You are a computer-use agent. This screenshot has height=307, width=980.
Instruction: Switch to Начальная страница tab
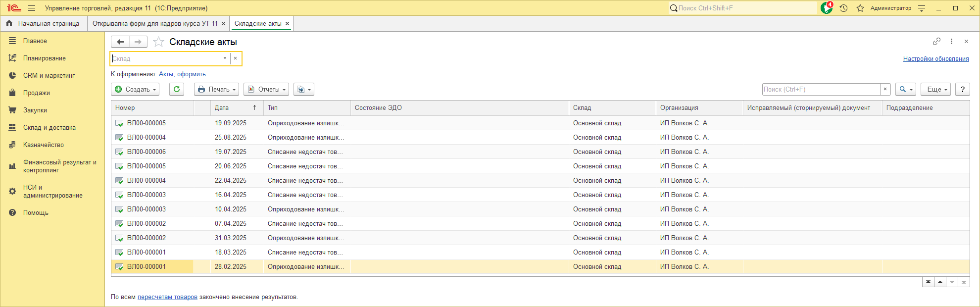[44, 23]
